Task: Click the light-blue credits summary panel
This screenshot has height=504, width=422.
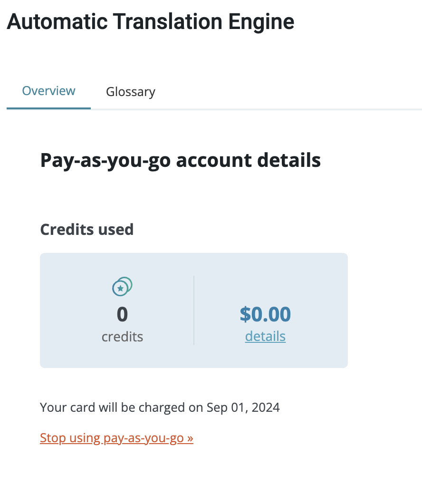Action: [194, 310]
